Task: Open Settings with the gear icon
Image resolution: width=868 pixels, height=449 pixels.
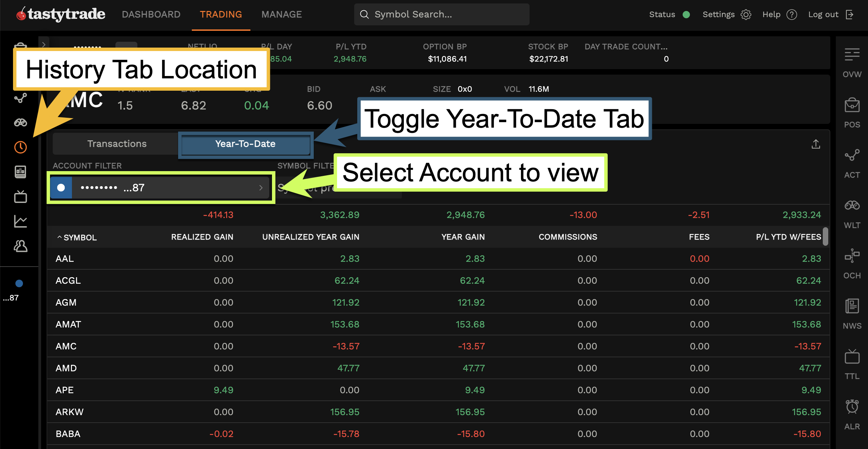Action: click(746, 14)
